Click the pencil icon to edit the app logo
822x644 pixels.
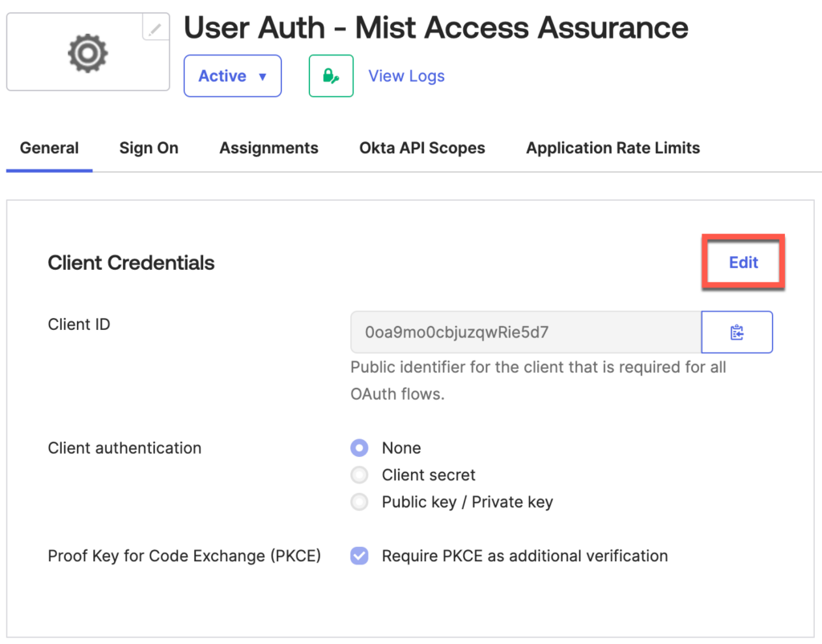(156, 27)
